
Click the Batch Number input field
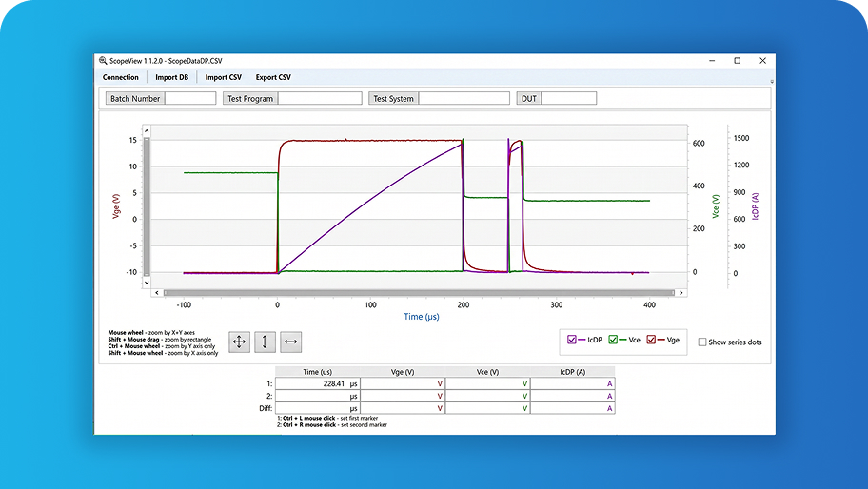click(190, 98)
